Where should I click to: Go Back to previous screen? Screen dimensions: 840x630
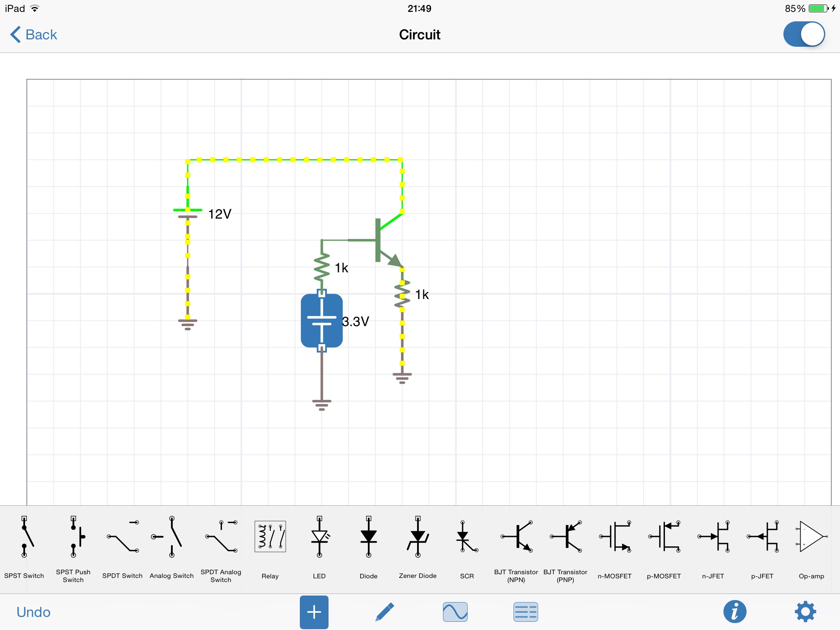coord(34,34)
